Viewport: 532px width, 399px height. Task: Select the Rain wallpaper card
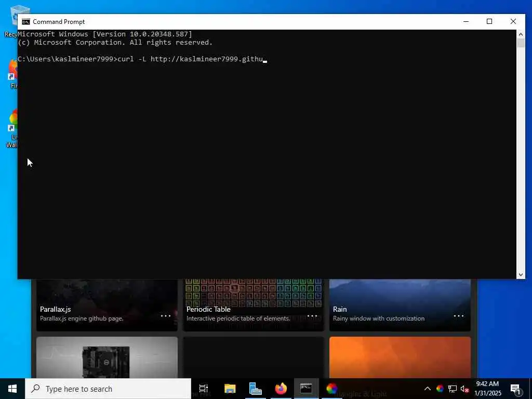pyautogui.click(x=400, y=305)
